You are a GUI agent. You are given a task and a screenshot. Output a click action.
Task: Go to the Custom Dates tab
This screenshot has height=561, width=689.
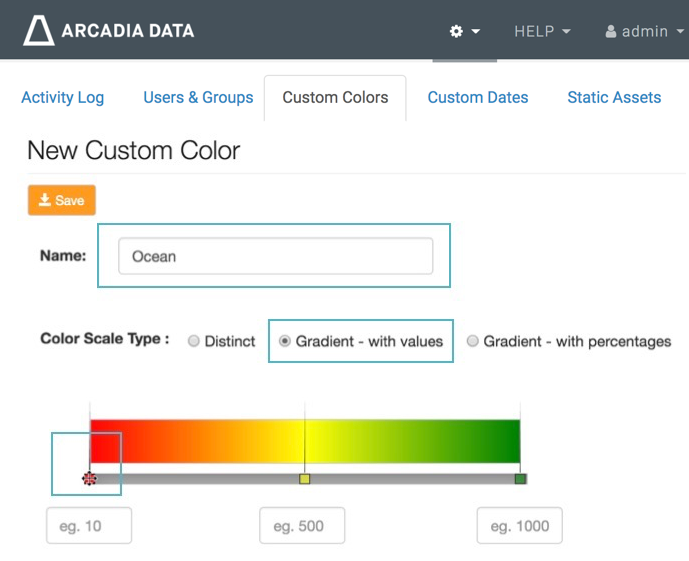478,97
